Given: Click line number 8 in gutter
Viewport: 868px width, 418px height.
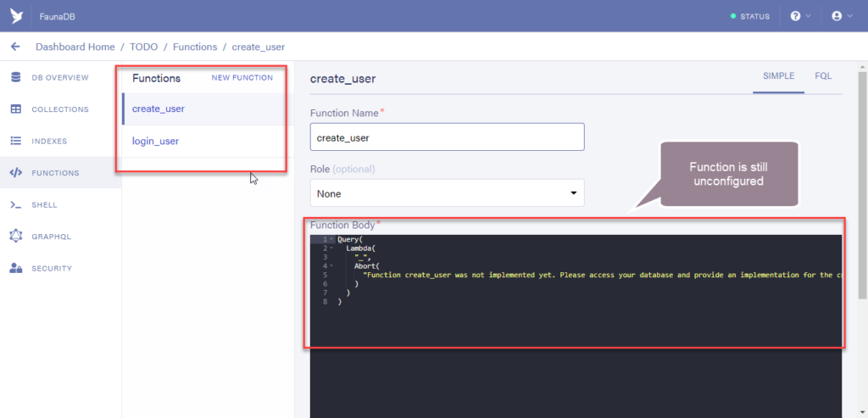Looking at the screenshot, I should click(325, 302).
